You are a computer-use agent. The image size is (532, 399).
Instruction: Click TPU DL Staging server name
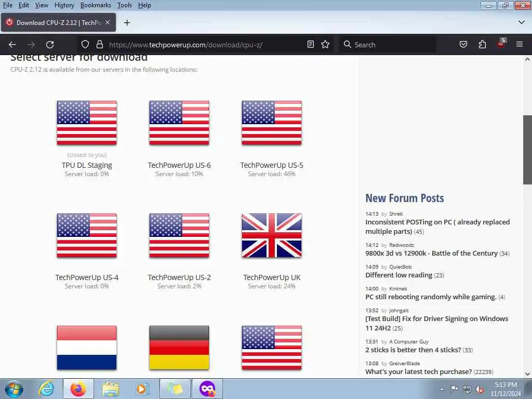coord(87,165)
